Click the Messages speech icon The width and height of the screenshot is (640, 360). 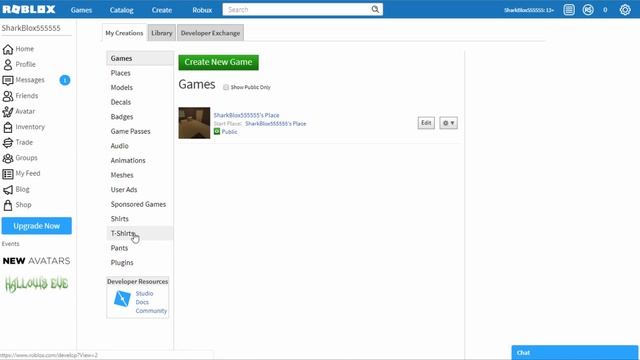[x=7, y=80]
